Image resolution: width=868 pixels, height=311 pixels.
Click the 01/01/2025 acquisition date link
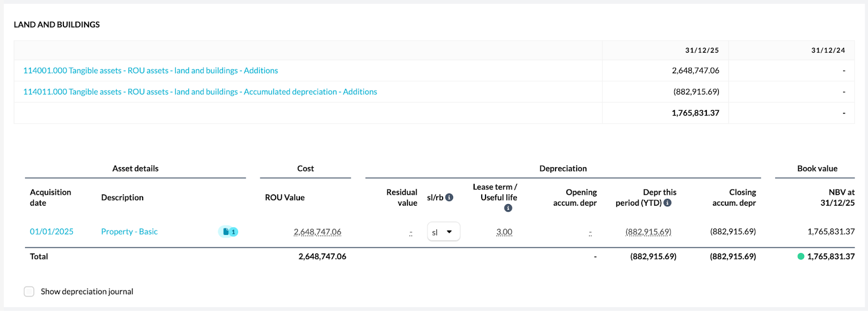(x=52, y=232)
